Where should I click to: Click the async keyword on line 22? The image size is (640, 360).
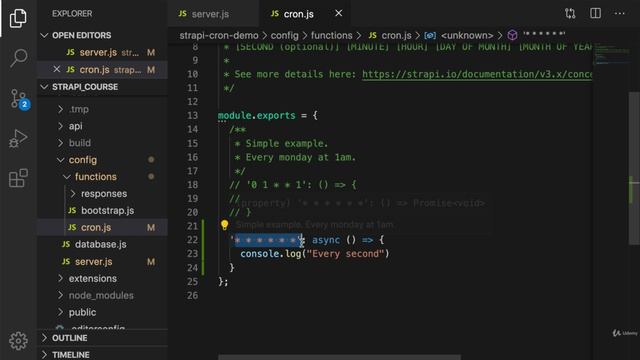tap(326, 240)
